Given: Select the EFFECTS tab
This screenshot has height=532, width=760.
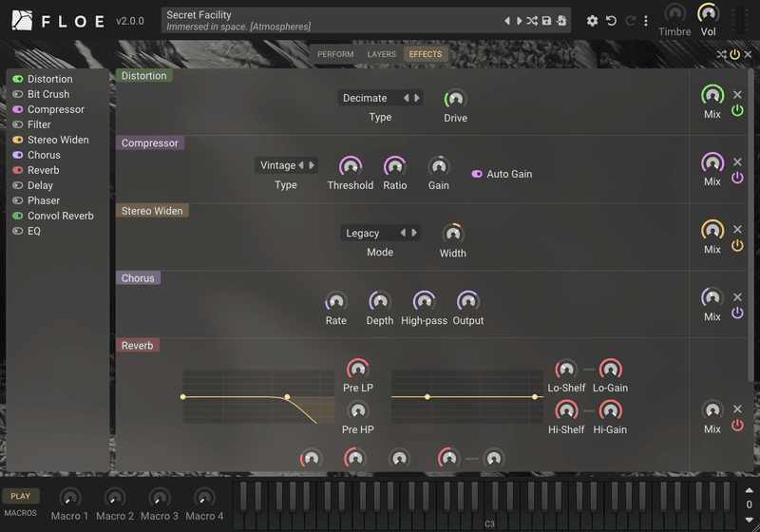Looking at the screenshot, I should [x=426, y=54].
